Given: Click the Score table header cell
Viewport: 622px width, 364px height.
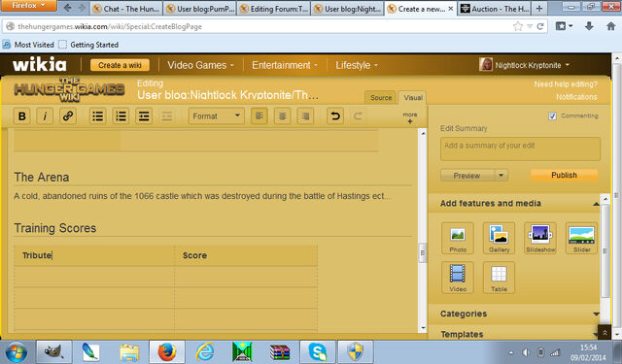Looking at the screenshot, I should click(x=246, y=255).
